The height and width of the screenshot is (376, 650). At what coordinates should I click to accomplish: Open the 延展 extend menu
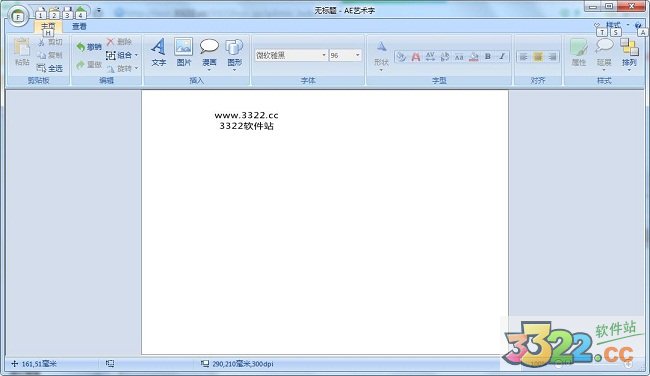click(604, 54)
